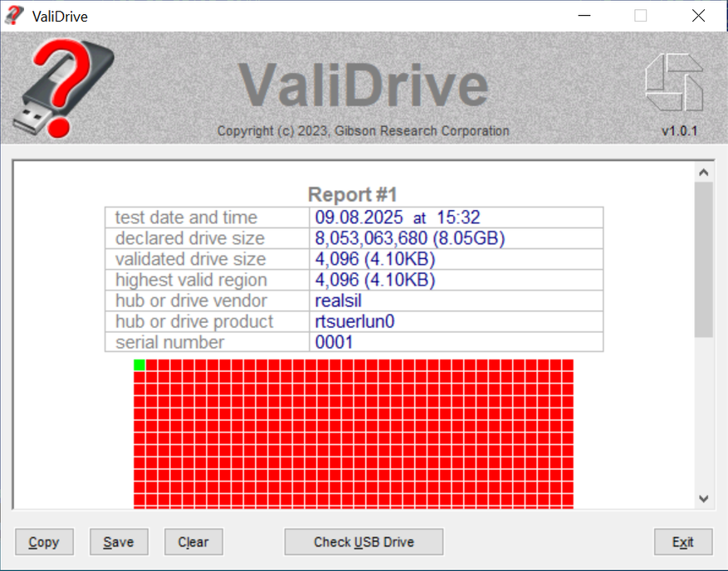Click the 'validated drive size' label
The height and width of the screenshot is (571, 728).
[x=190, y=259]
